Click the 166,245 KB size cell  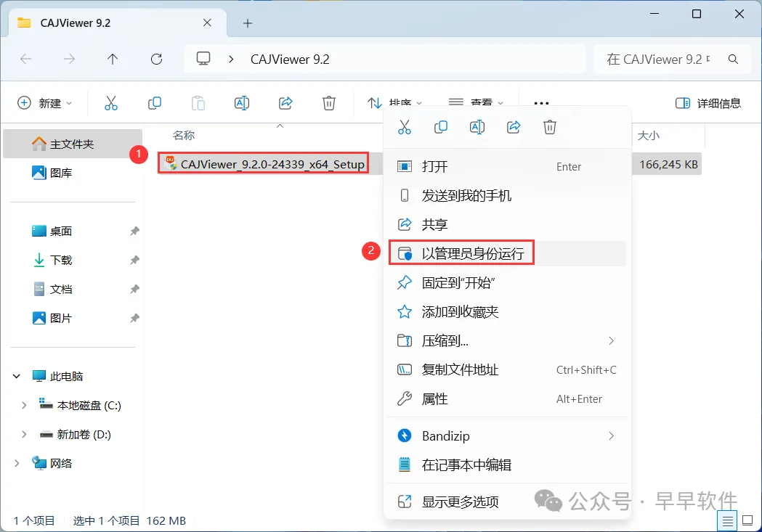pyautogui.click(x=669, y=165)
